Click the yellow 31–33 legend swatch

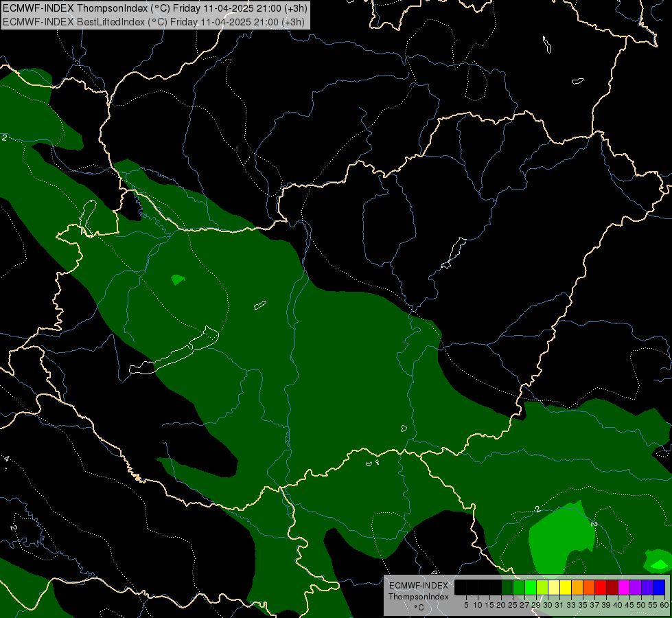tap(566, 587)
